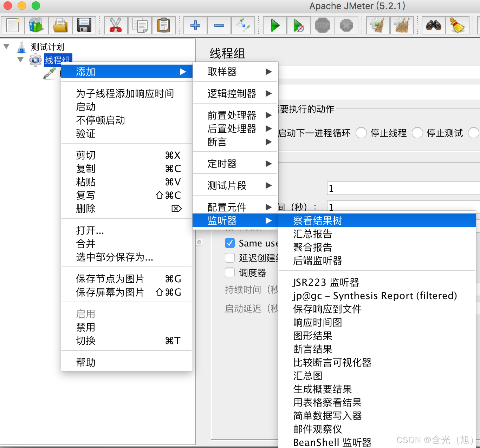The width and height of the screenshot is (480, 448).
Task: Click the Clear All double-broom icon
Action: tap(402, 25)
